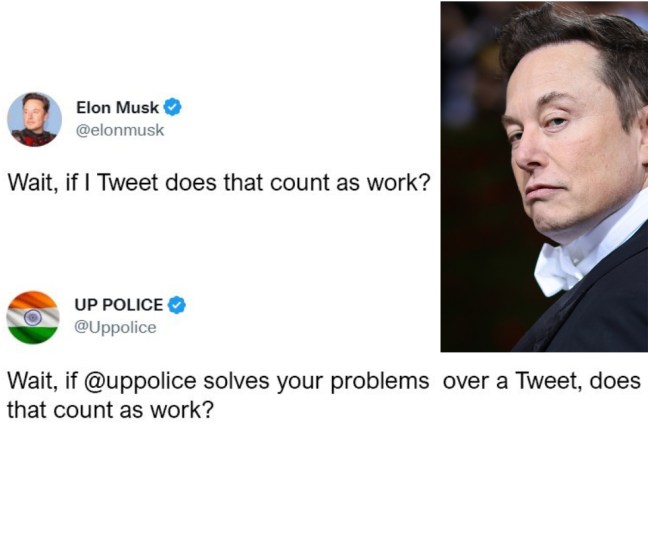
Task: Open the Elon Musk display name
Action: point(117,108)
